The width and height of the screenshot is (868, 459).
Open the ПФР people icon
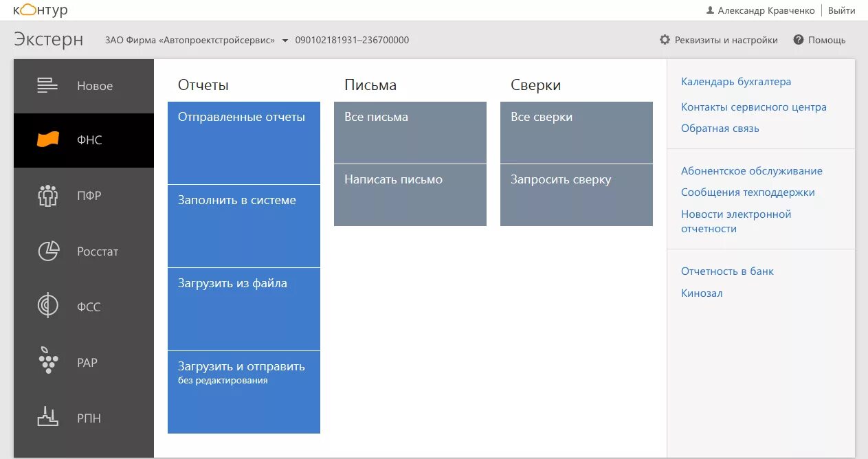pyautogui.click(x=47, y=196)
